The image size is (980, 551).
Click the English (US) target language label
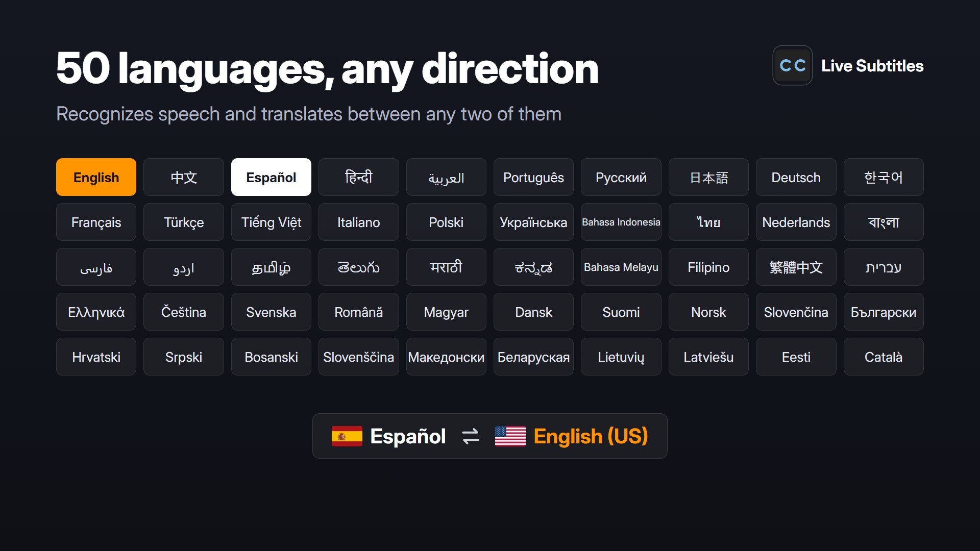(591, 437)
